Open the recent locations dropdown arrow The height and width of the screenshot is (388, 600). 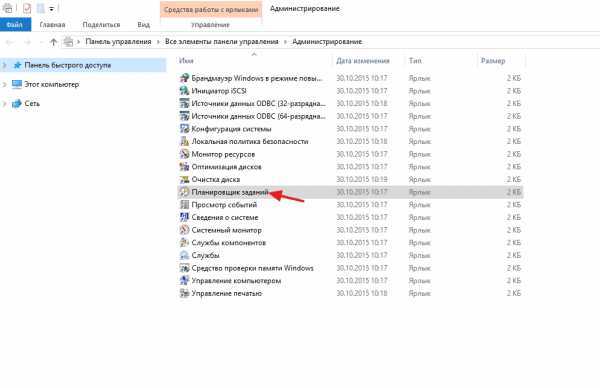coord(41,42)
